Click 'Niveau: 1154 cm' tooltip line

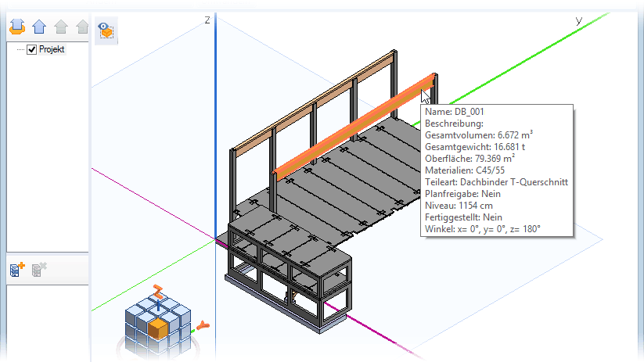(459, 206)
